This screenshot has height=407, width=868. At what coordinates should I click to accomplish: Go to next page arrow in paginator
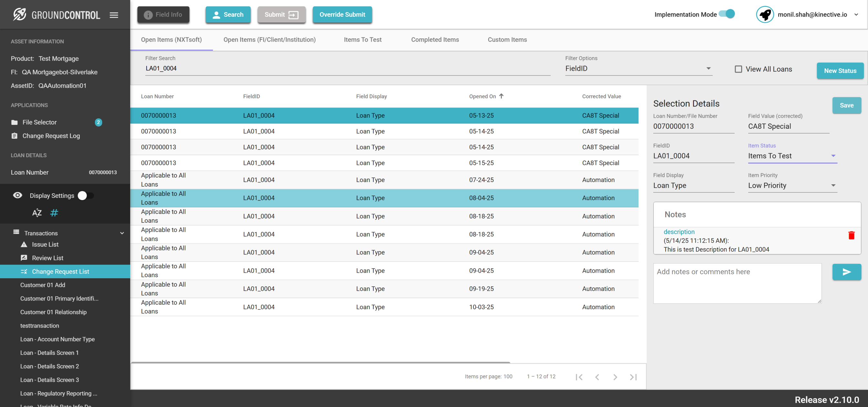(x=615, y=377)
